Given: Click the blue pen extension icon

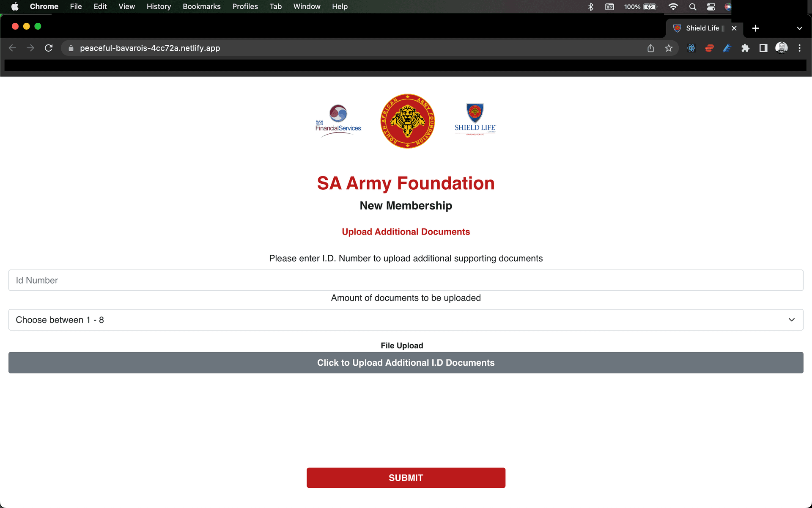Looking at the screenshot, I should [x=727, y=48].
